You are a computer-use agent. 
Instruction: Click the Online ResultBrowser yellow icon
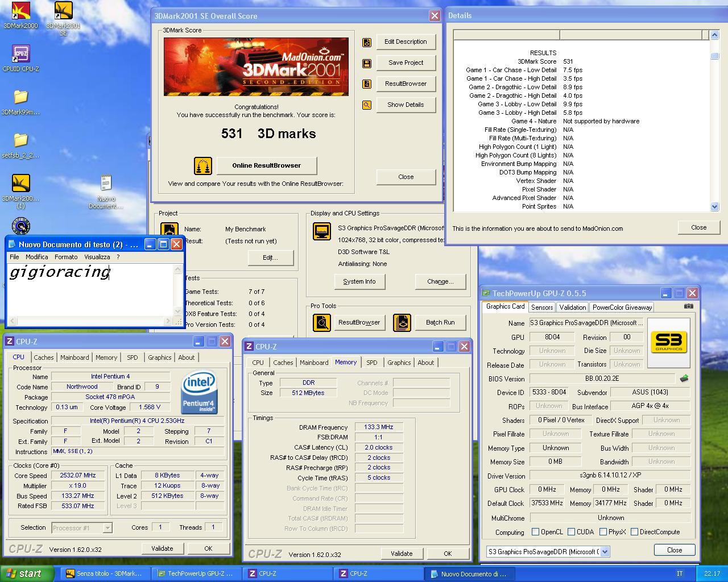coord(203,166)
